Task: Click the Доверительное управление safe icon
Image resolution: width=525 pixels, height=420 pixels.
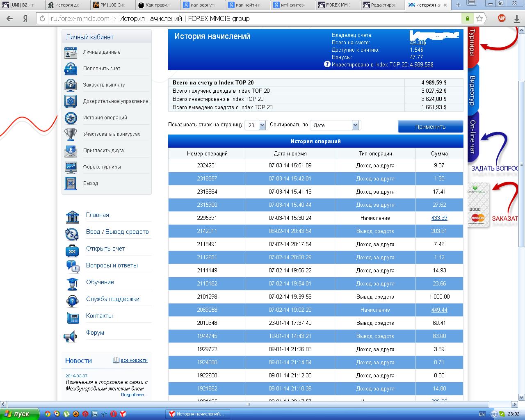Action: (71, 102)
